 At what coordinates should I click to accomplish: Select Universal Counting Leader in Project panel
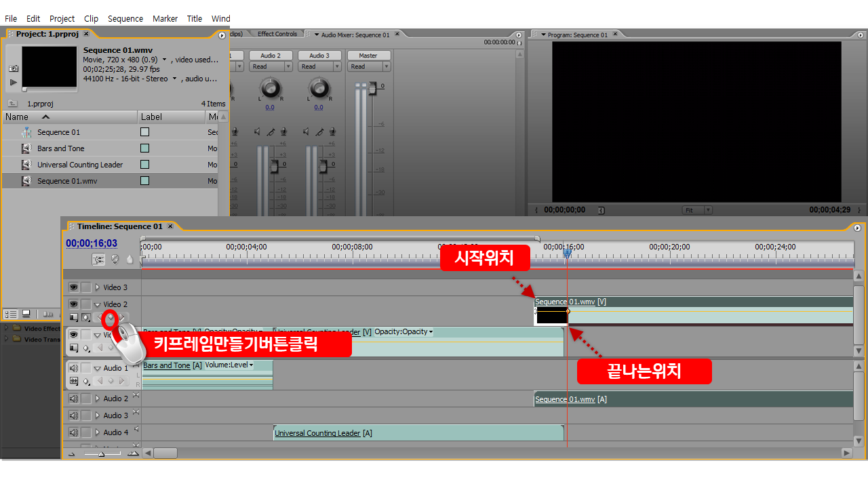click(80, 165)
